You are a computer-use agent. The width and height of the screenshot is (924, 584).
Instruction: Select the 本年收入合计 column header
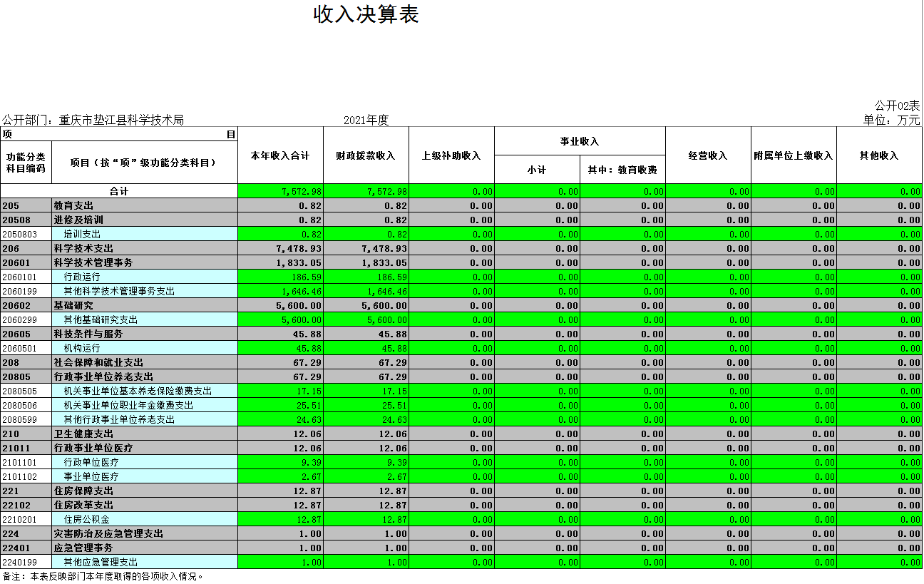click(280, 155)
